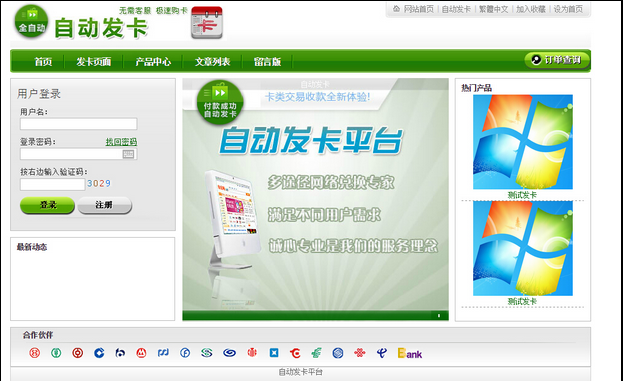
Task: Follow the 找回密码 recover password link
Action: [121, 142]
